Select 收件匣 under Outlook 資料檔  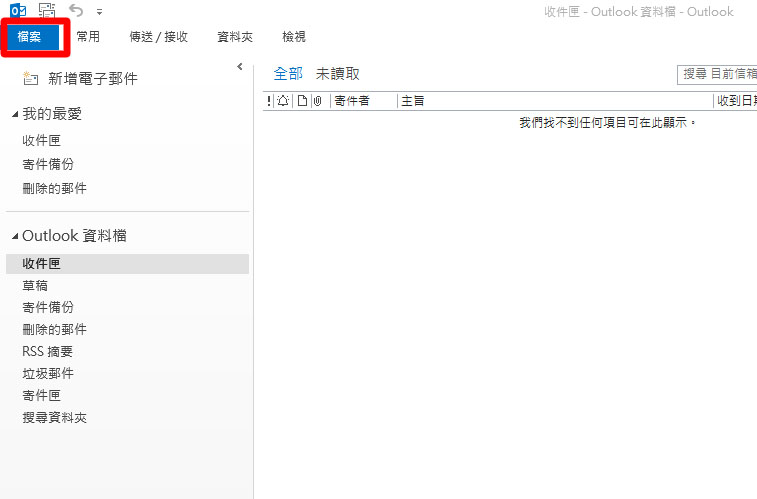[127, 264]
